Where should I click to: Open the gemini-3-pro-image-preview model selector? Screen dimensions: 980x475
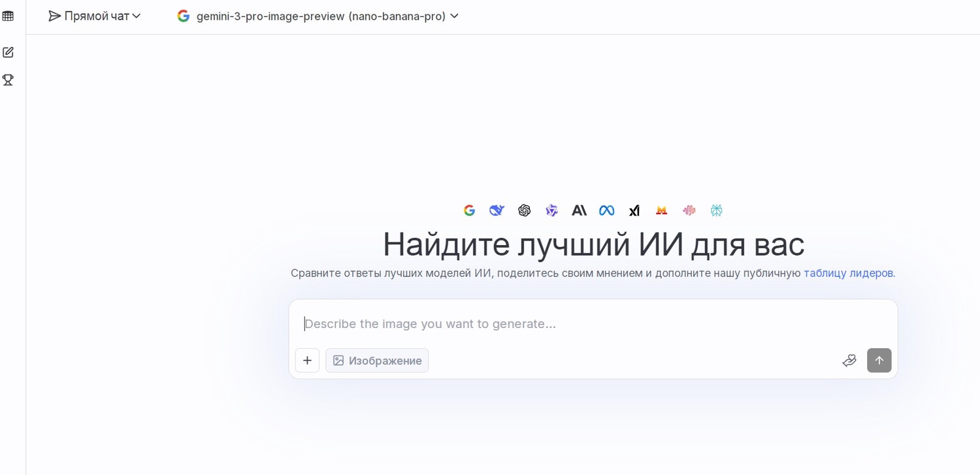tap(318, 16)
